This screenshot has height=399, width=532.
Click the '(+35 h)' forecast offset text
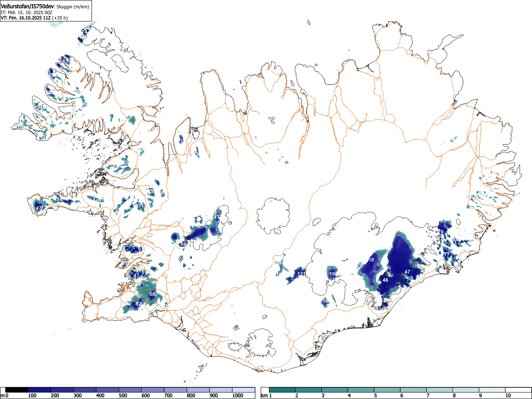(60, 18)
